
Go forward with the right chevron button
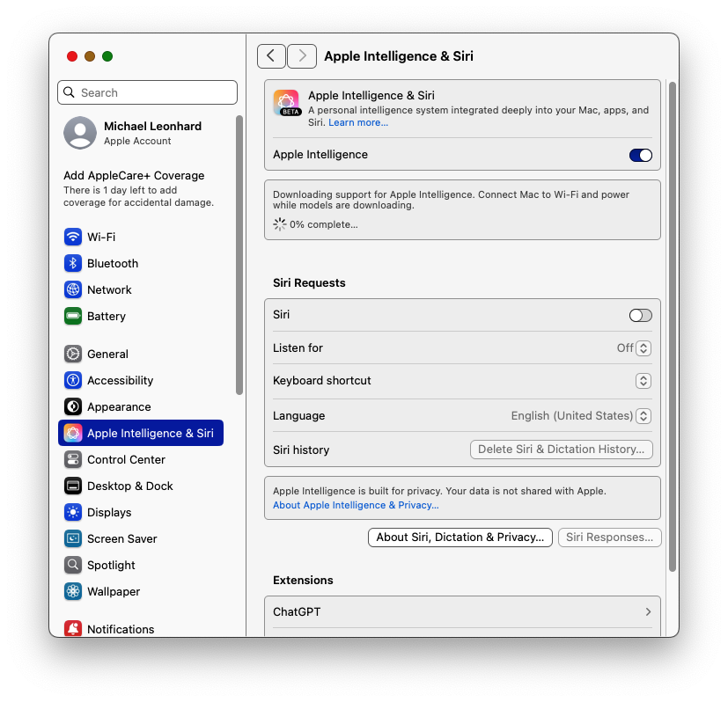(302, 56)
